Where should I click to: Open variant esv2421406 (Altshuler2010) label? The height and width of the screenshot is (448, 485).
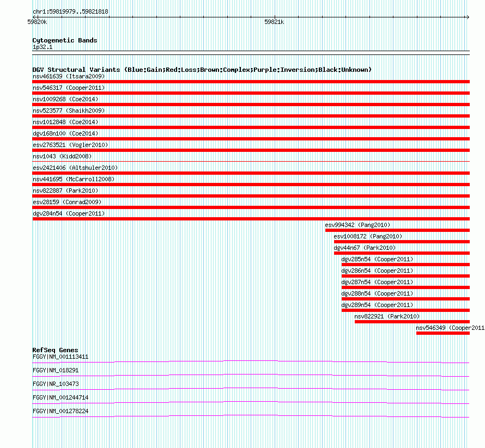point(75,168)
